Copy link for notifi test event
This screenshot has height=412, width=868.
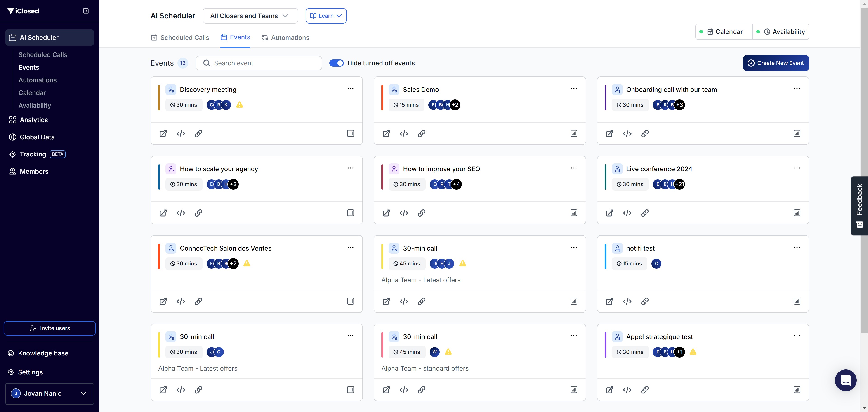click(x=644, y=301)
